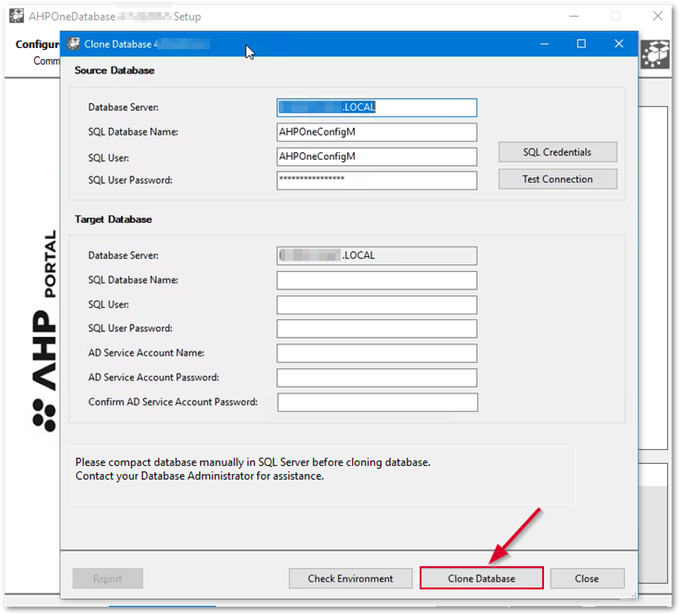The image size is (680, 615).
Task: Click Test Connection for the source database
Action: pos(557,179)
